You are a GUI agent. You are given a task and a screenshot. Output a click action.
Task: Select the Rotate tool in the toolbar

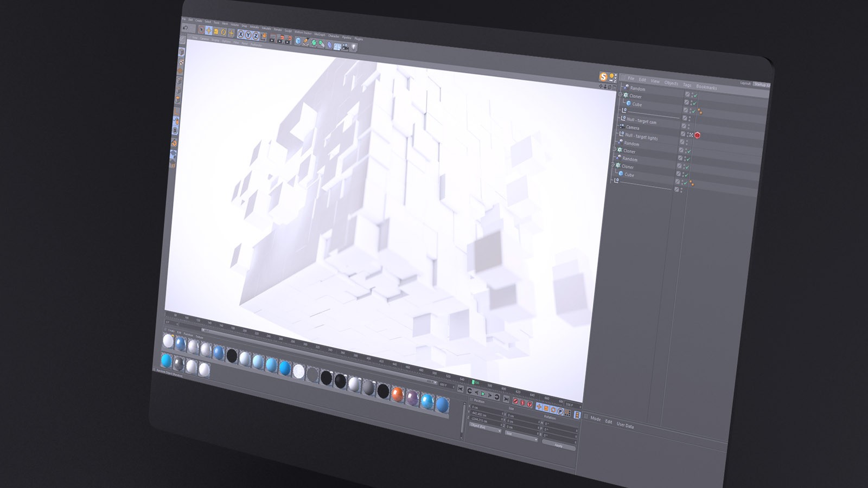coord(223,33)
